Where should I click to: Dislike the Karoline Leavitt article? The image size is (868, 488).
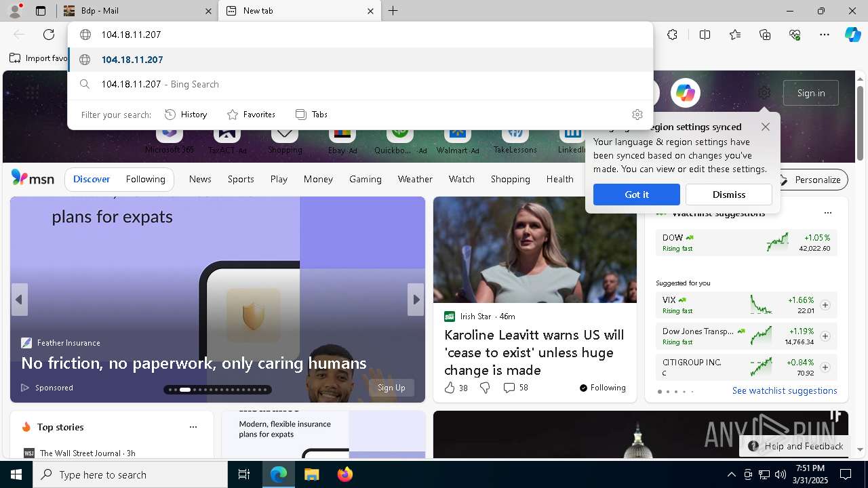point(485,388)
